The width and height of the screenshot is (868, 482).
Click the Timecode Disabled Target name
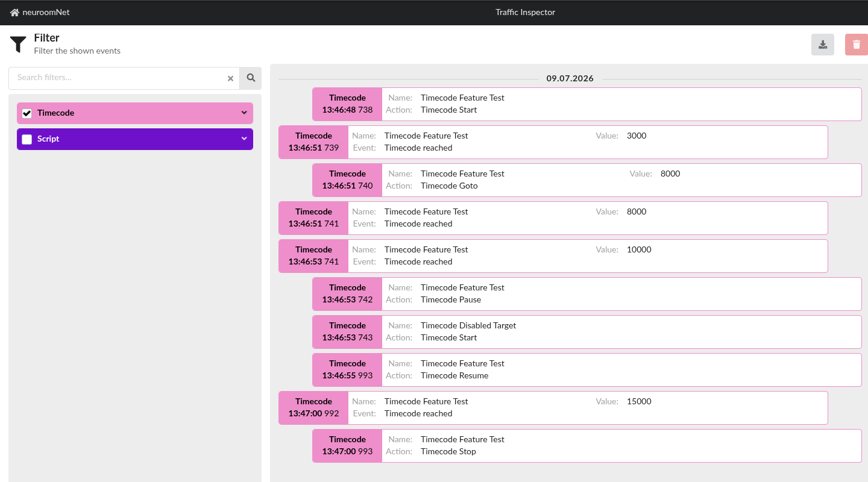[468, 326]
